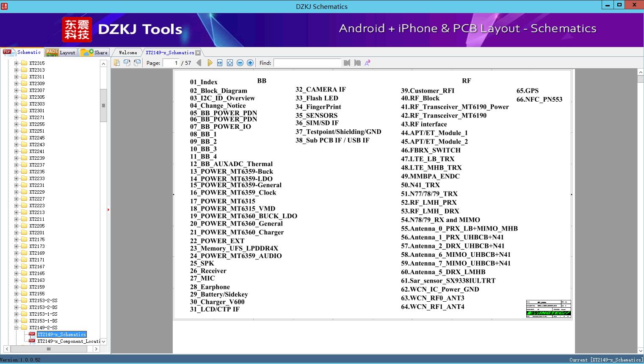Expand the XT2175 folder

tap(17, 239)
